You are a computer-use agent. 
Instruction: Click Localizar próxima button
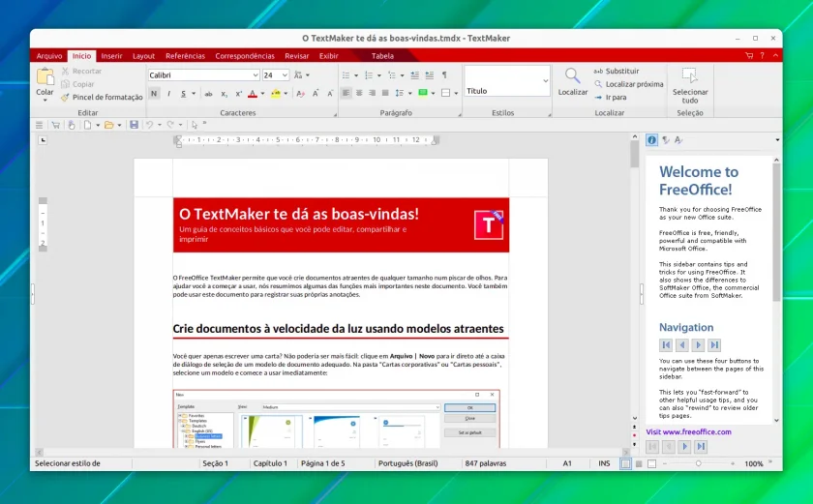pos(628,84)
